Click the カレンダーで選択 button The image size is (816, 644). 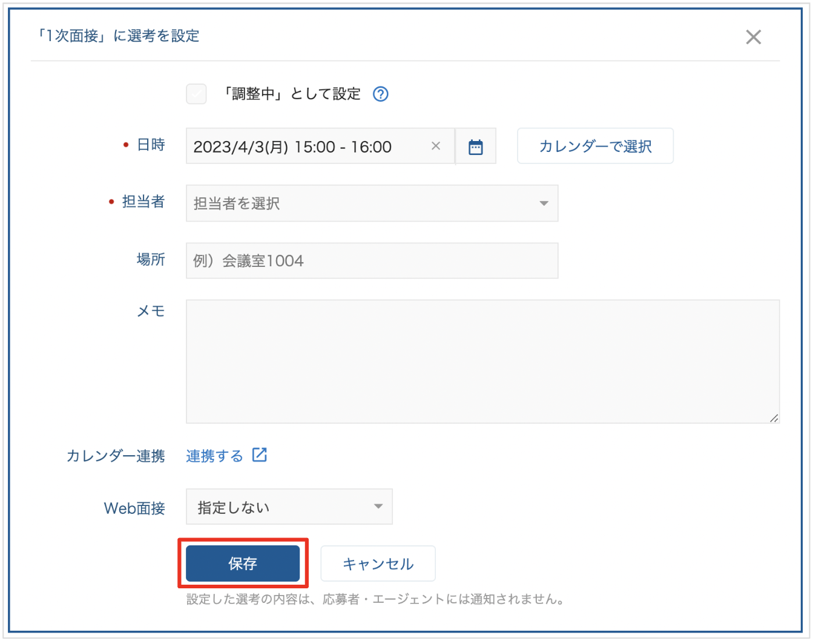595,146
